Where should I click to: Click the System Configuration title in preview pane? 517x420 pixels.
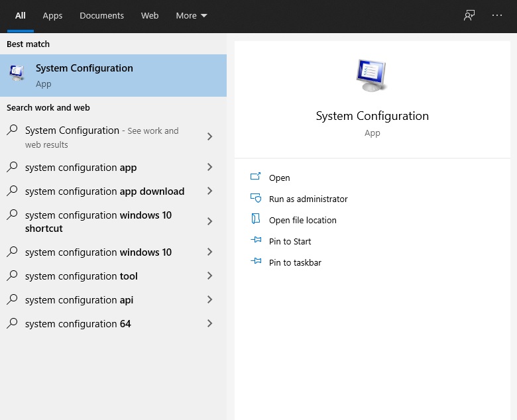pos(373,116)
